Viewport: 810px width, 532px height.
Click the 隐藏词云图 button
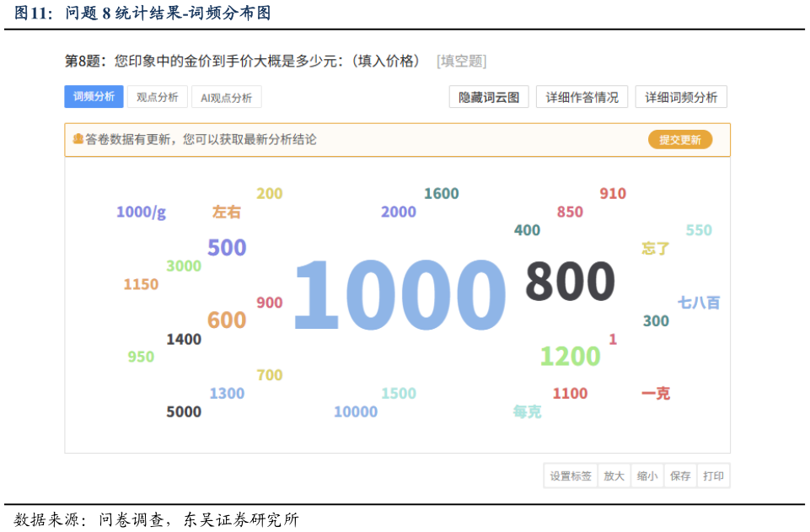click(489, 97)
